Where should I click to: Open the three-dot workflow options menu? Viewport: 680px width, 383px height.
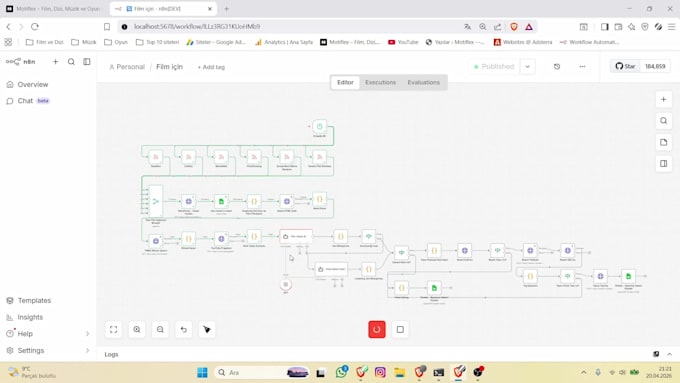click(x=582, y=66)
